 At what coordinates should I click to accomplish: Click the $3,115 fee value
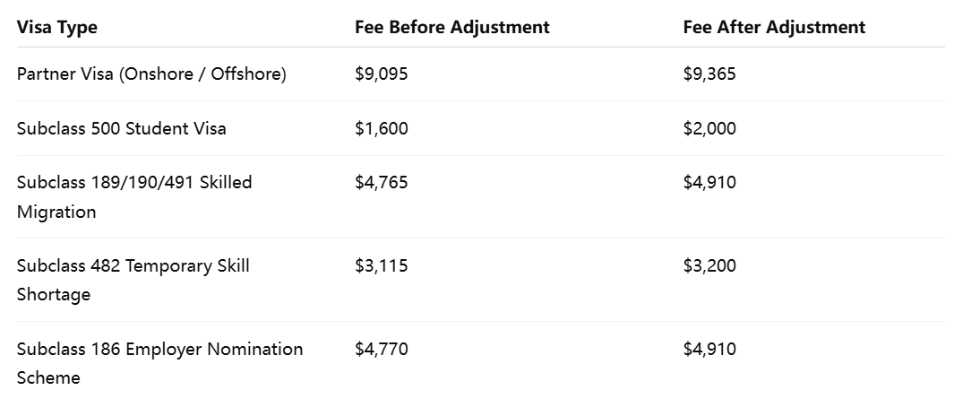382,265
